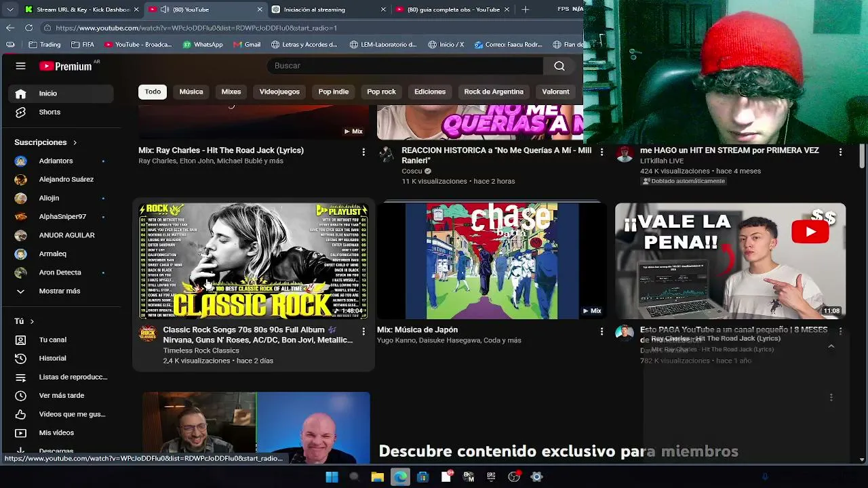The height and width of the screenshot is (488, 868).
Task: Open REACCION HISTORICA video title
Action: [496, 155]
